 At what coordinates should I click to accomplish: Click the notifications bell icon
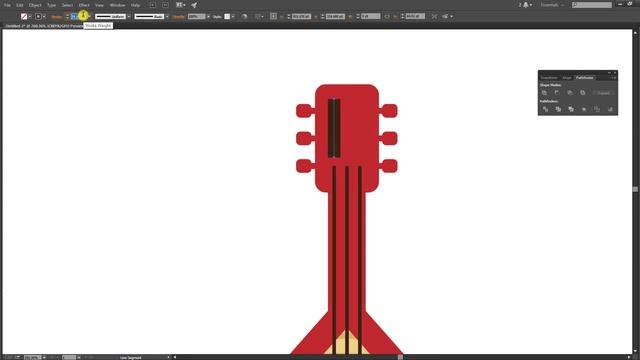pos(526,5)
